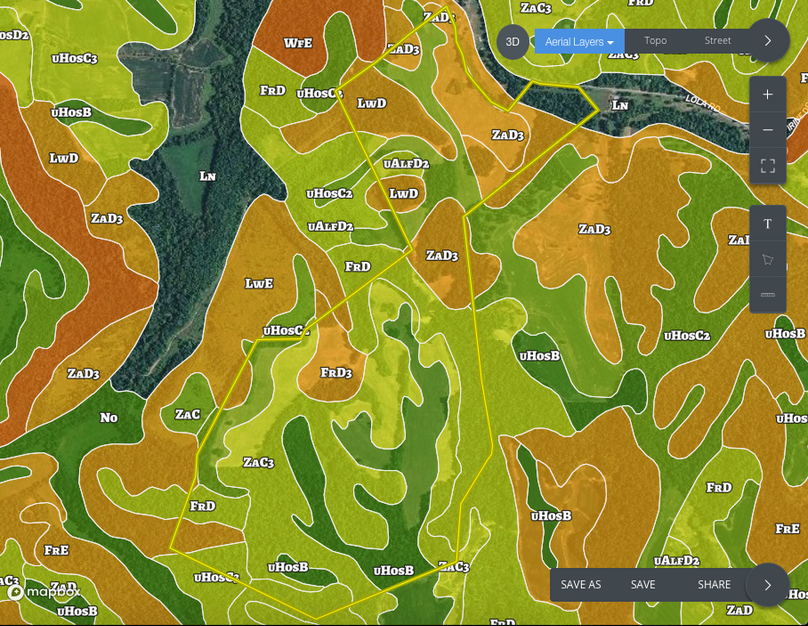Image resolution: width=808 pixels, height=626 pixels.
Task: Select the polygon draw tool
Action: click(768, 259)
